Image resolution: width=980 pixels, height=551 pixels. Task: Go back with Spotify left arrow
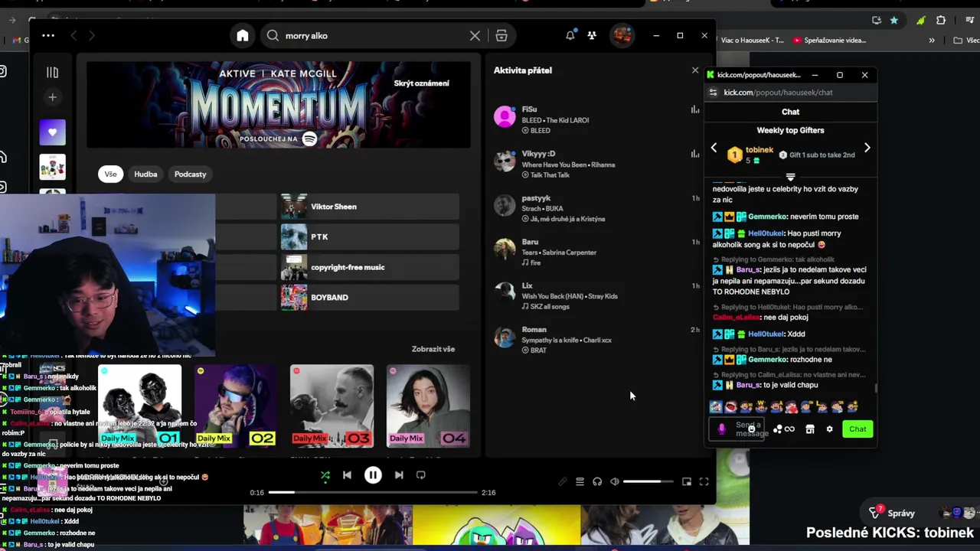tap(73, 35)
